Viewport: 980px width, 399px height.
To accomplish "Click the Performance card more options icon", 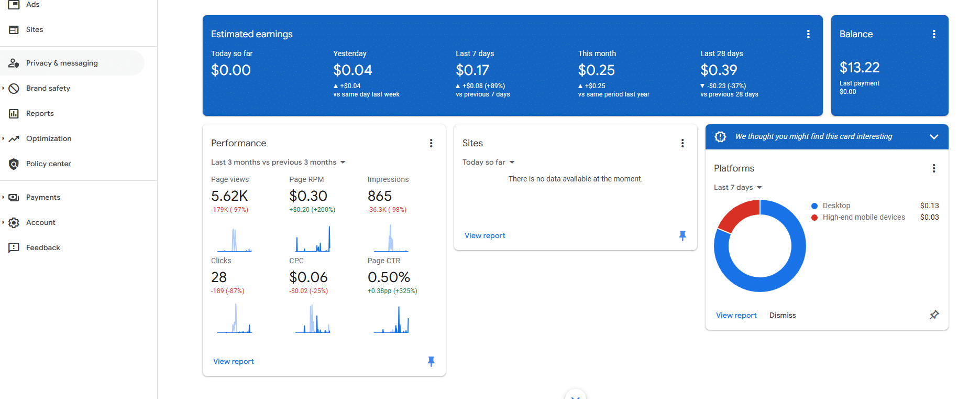I will (x=431, y=143).
